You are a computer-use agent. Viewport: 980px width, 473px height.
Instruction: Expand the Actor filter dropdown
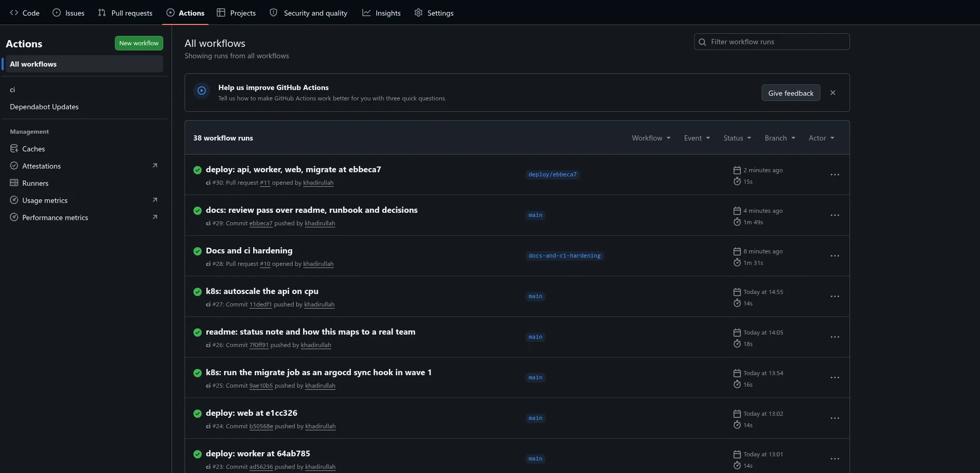821,138
